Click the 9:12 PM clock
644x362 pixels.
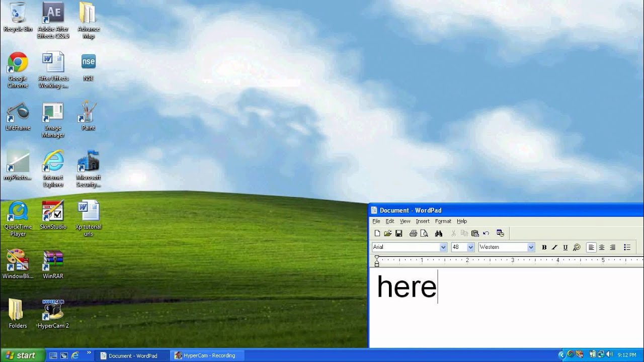pyautogui.click(x=627, y=355)
